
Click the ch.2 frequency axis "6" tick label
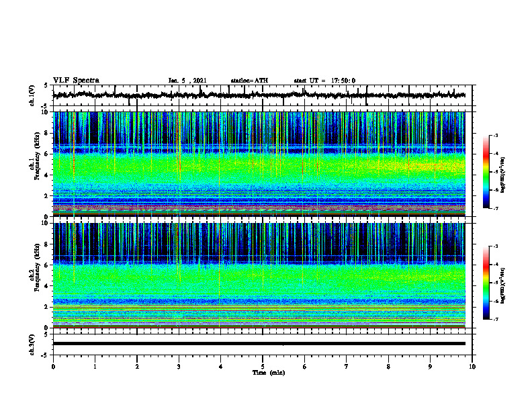47,265
